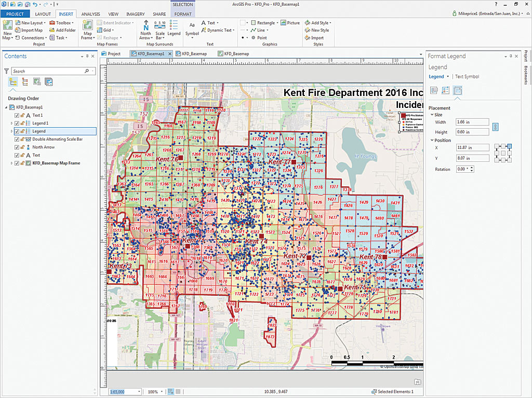The height and width of the screenshot is (398, 532).
Task: Hide the North Arrow element via checkbox
Action: click(17, 147)
